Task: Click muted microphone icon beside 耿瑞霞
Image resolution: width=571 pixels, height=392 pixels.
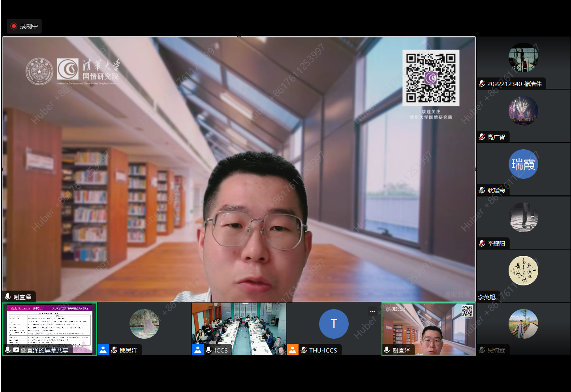Action: tap(482, 190)
